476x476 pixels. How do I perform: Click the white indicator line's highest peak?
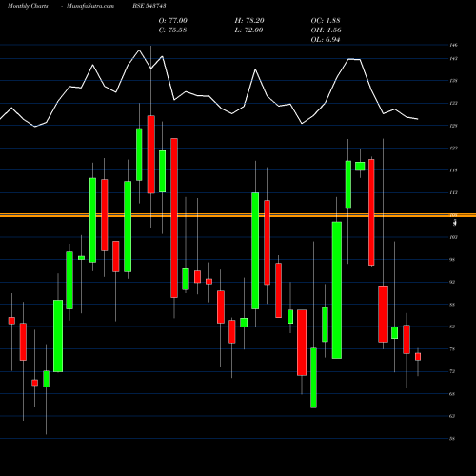click(x=139, y=50)
